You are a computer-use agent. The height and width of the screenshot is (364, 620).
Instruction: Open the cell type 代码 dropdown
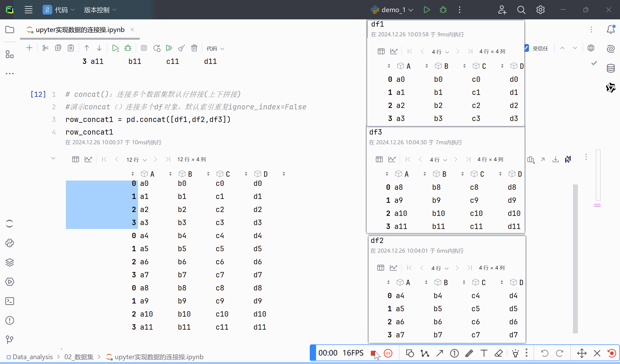[215, 48]
